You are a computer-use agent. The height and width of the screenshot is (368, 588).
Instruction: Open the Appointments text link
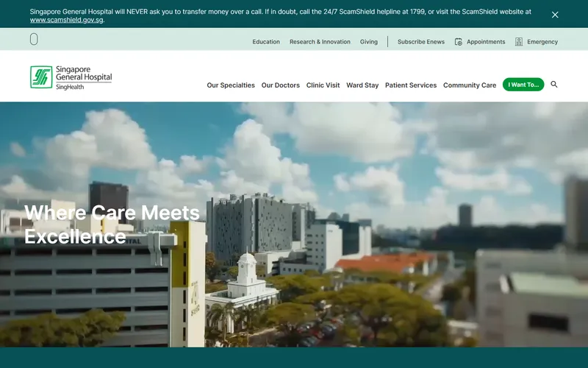(x=486, y=42)
